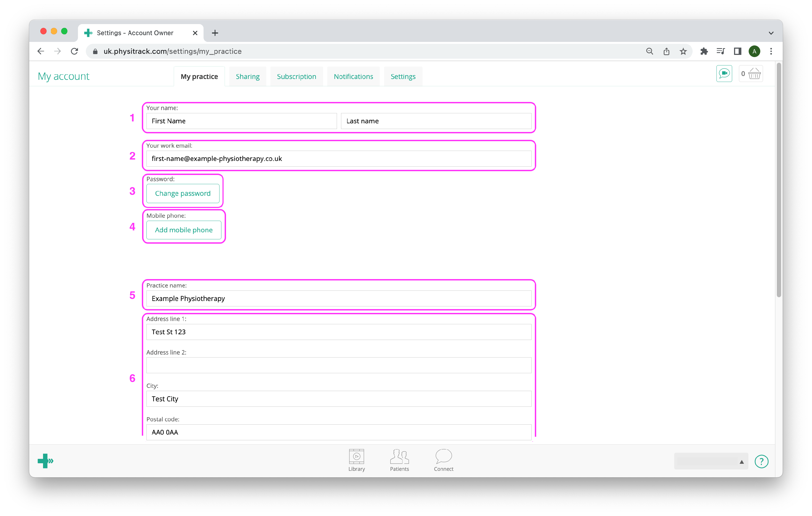Open the browser extensions puzzle icon

click(704, 51)
